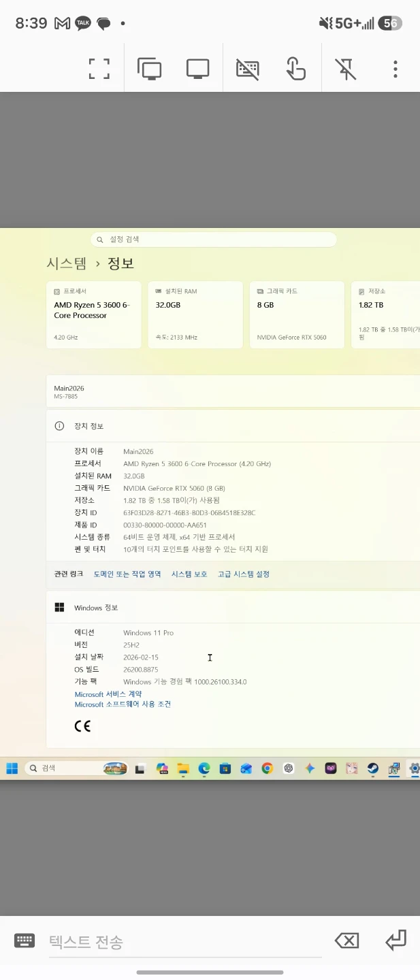Open 도메인 또는 작업 영역 link

(x=127, y=574)
